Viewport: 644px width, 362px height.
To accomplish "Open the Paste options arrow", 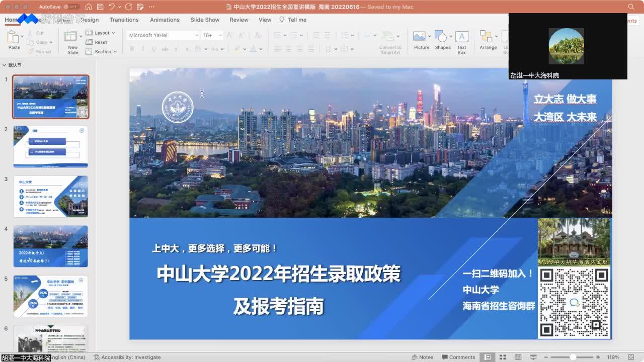I will pos(22,37).
